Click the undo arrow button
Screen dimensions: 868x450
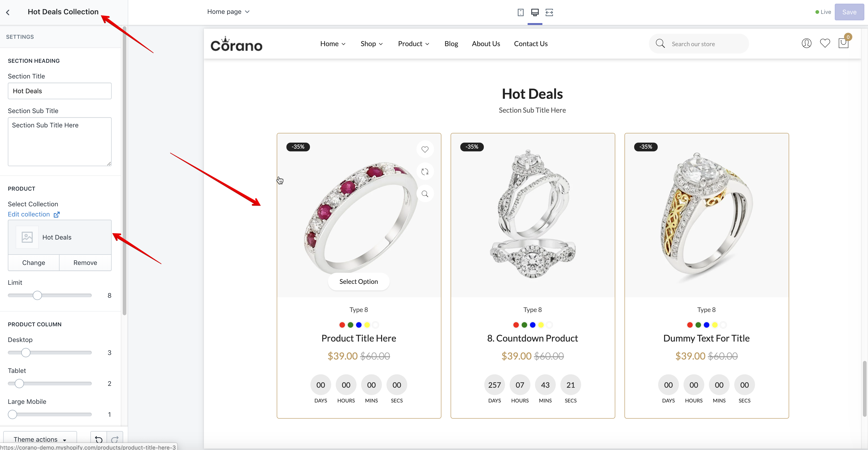click(99, 439)
